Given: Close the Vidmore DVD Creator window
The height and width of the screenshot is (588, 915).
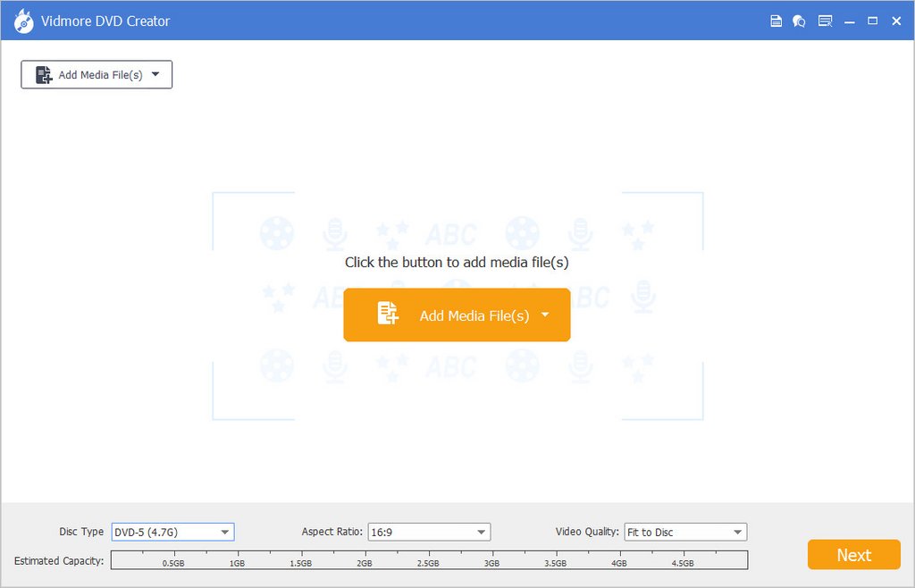Looking at the screenshot, I should tap(896, 21).
